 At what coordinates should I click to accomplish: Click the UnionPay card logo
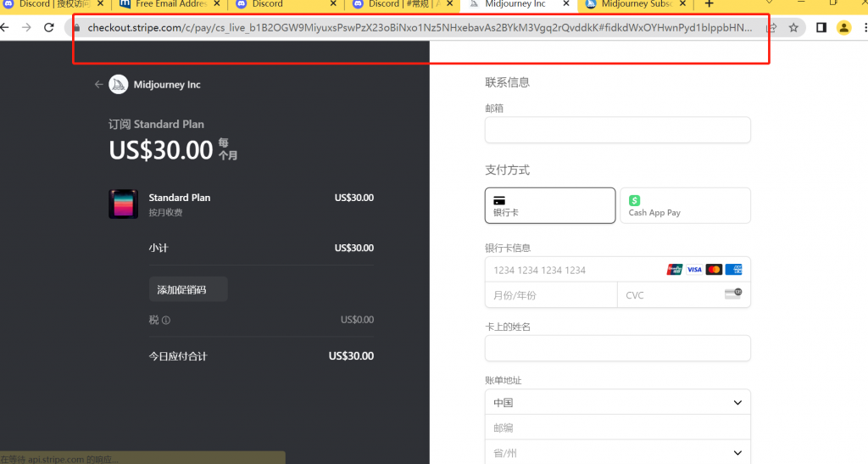click(x=674, y=270)
